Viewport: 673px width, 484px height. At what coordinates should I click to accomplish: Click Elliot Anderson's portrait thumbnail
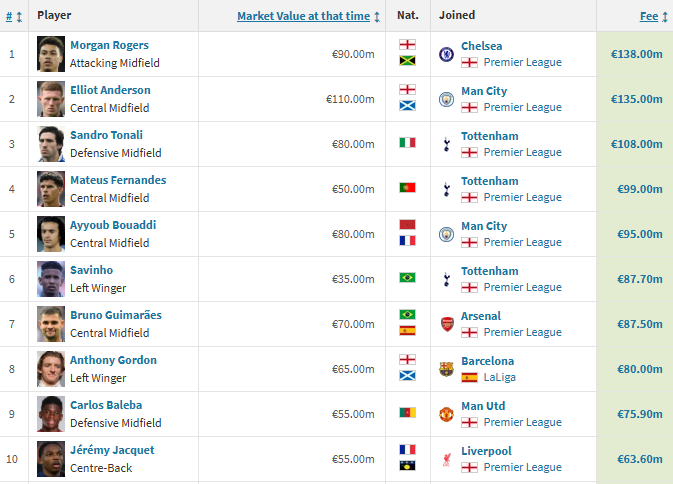pyautogui.click(x=51, y=99)
